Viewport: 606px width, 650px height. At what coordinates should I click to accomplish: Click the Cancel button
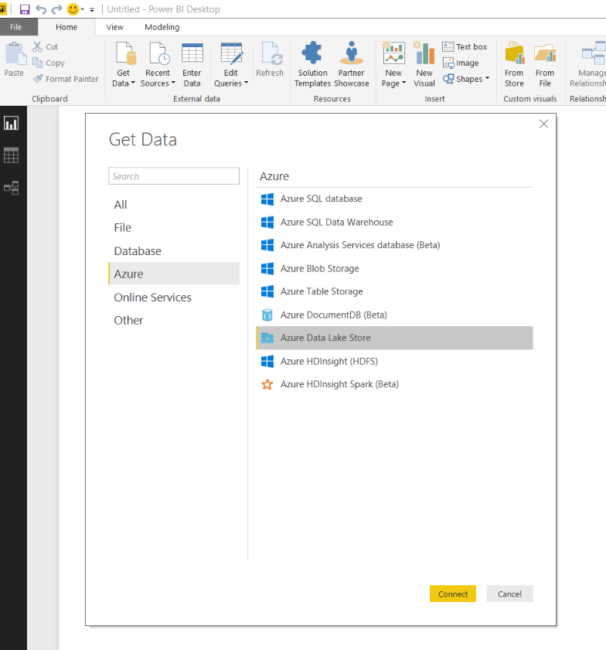pyautogui.click(x=509, y=594)
